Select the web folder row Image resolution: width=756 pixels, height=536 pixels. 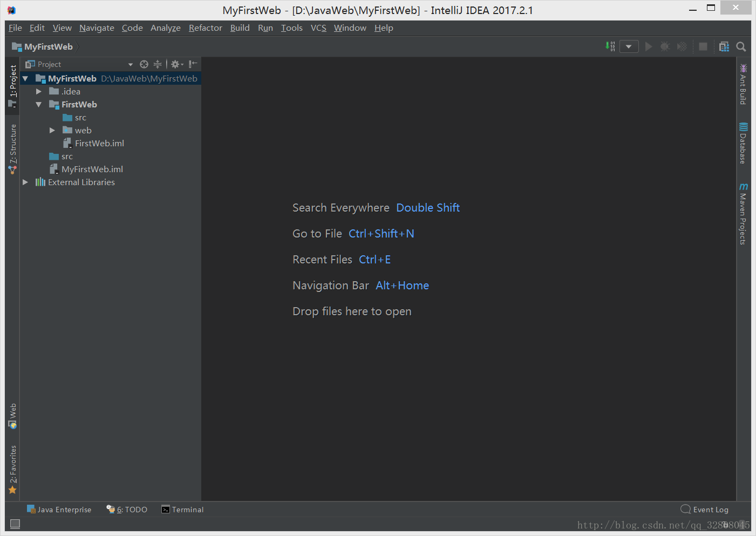click(111, 130)
